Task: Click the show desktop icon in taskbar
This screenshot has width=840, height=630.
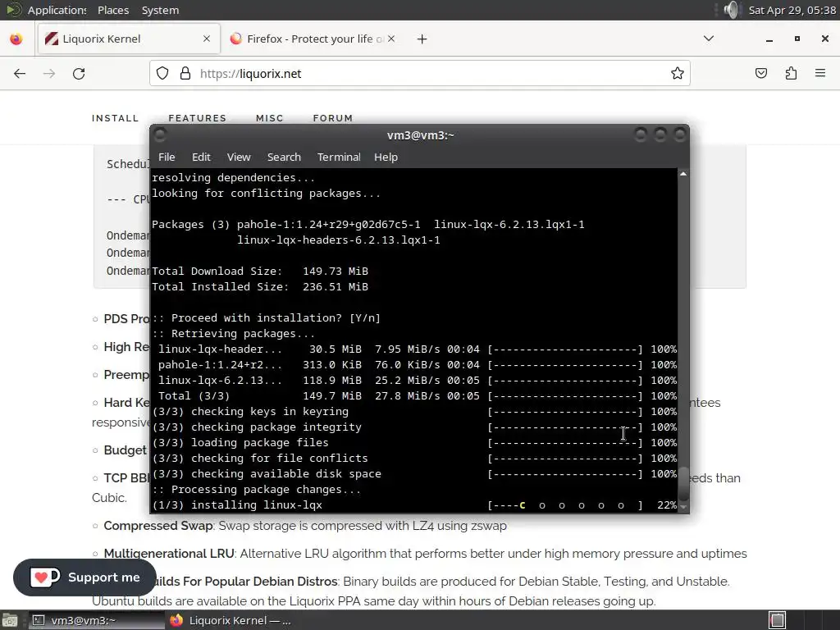Action: point(9,620)
